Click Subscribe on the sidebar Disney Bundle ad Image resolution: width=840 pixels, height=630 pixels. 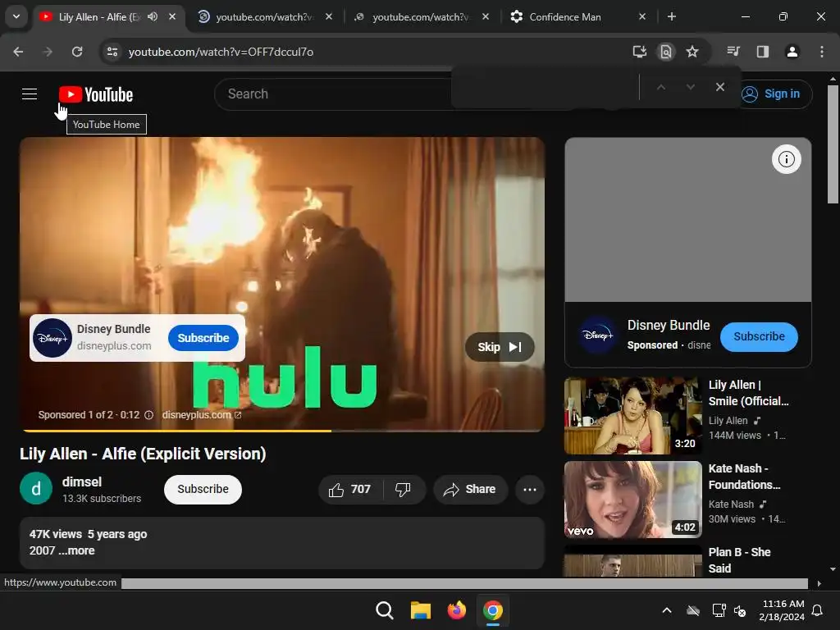(x=759, y=337)
